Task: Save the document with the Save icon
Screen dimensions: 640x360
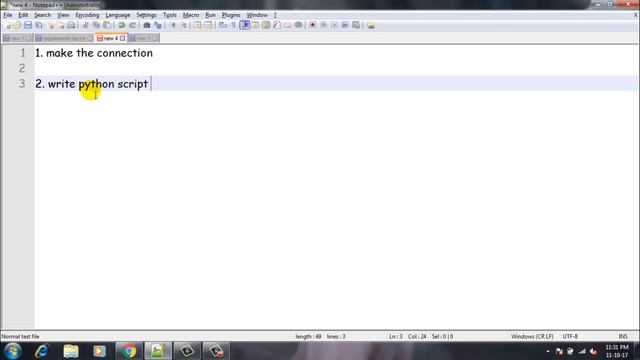Action: point(28,25)
